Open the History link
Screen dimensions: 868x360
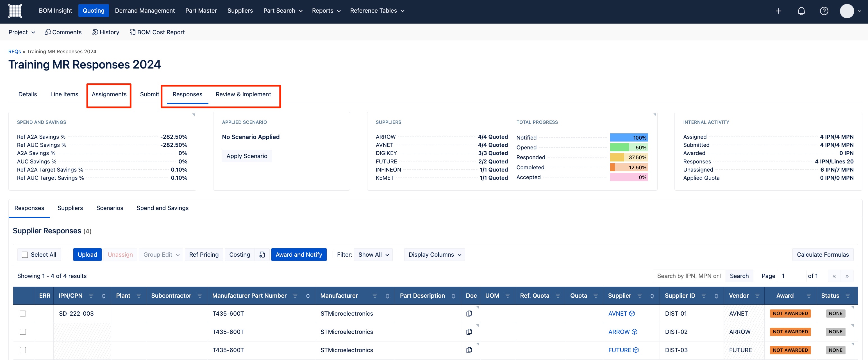(x=106, y=32)
